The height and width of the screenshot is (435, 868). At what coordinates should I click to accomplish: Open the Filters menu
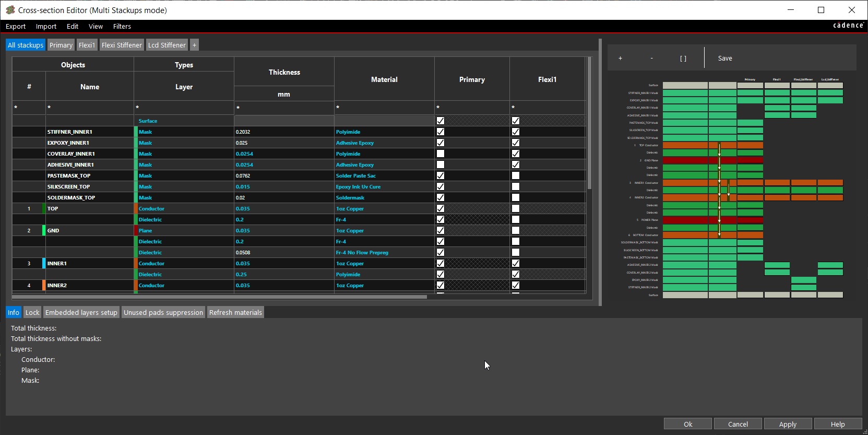pyautogui.click(x=122, y=26)
